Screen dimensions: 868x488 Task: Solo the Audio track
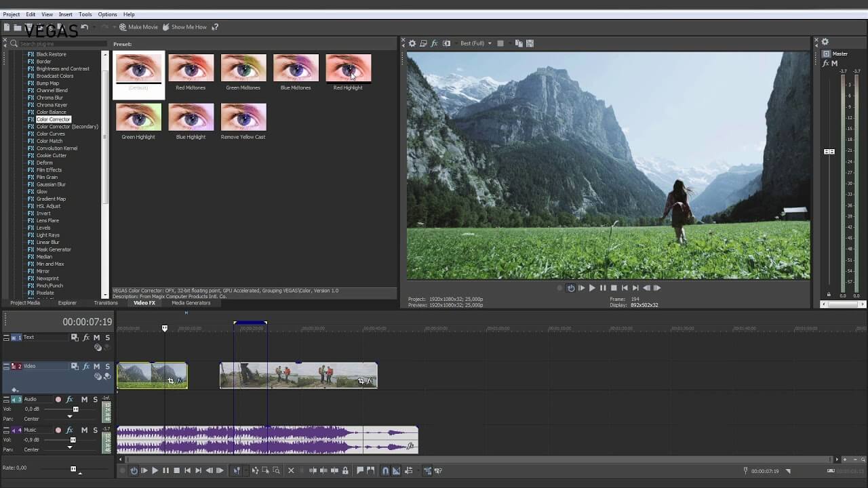[95, 399]
